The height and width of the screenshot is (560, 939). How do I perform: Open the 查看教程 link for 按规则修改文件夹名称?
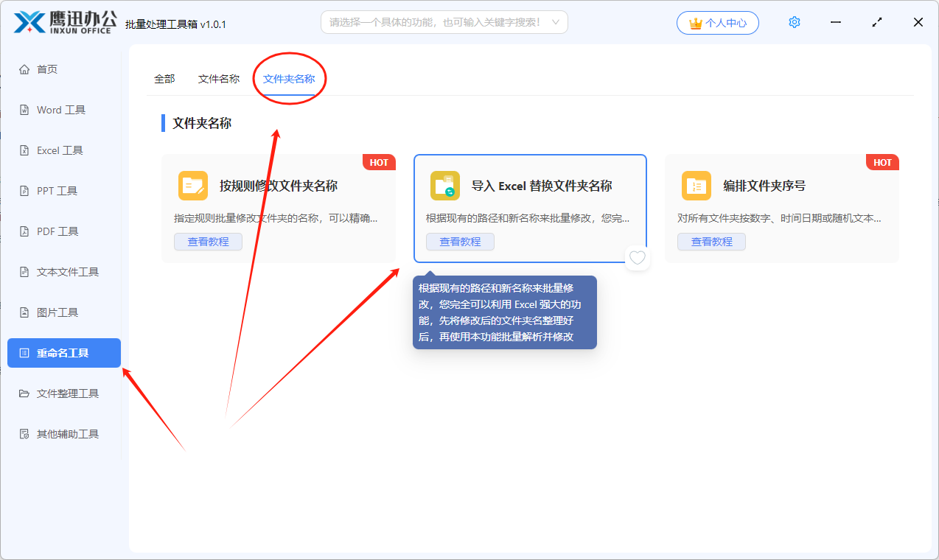pyautogui.click(x=208, y=241)
